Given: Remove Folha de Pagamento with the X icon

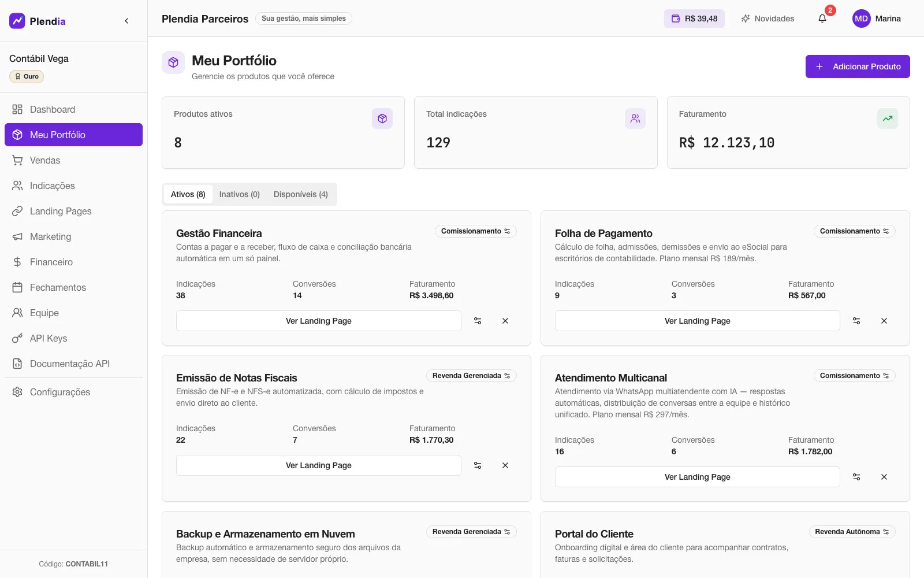Looking at the screenshot, I should pos(884,321).
